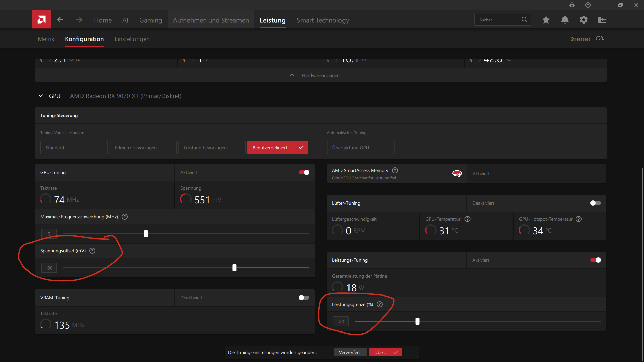Viewport: 644px width, 362px height.
Task: Switch to the Metrik subtab
Action: (x=46, y=39)
